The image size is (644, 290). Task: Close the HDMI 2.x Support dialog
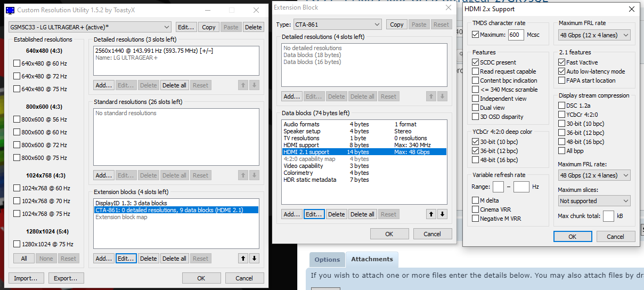tap(631, 9)
